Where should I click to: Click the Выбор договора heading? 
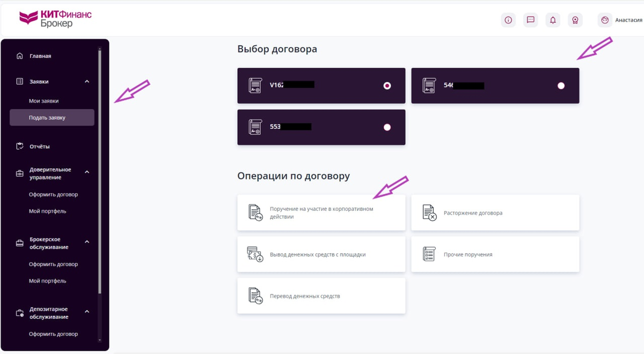click(277, 49)
